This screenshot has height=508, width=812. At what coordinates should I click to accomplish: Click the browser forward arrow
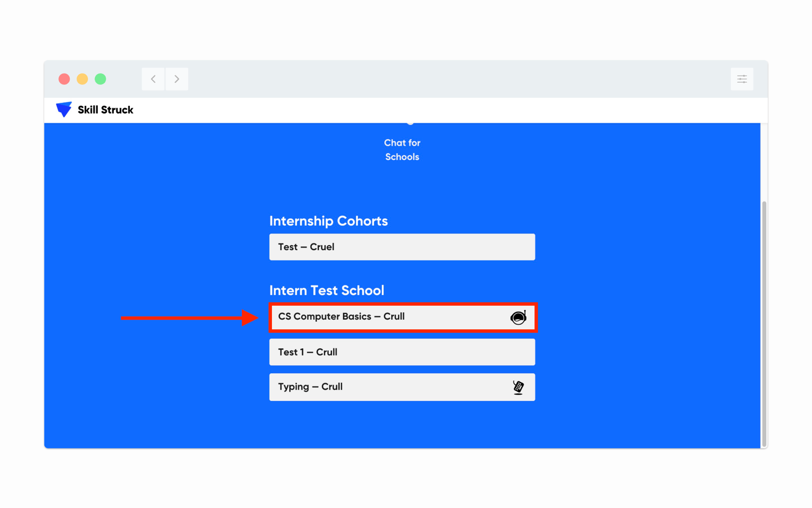[177, 79]
